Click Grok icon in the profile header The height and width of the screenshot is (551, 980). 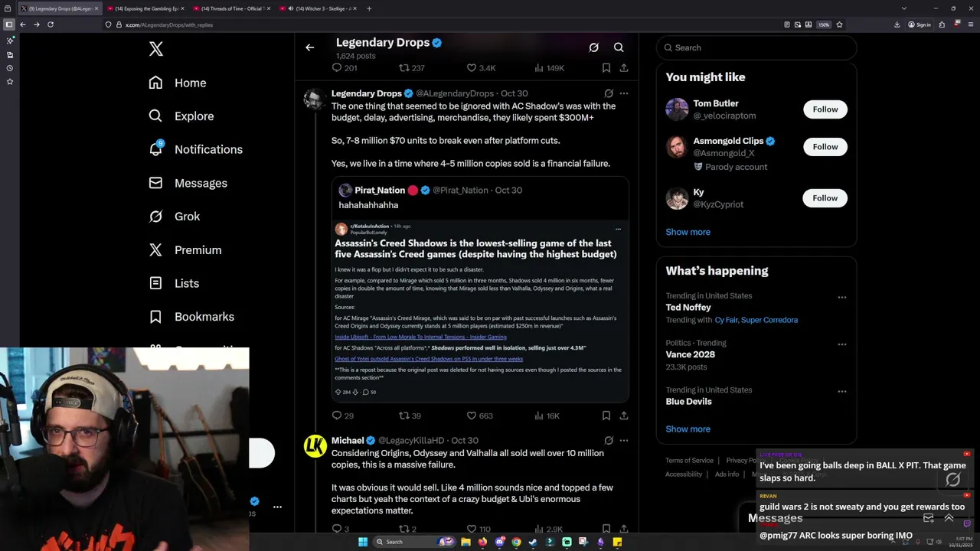click(593, 47)
